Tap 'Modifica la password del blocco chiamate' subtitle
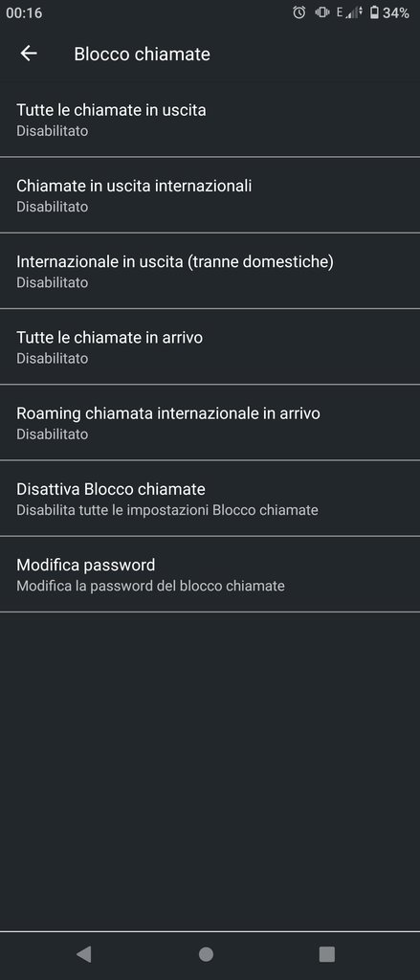This screenshot has height=980, width=420. [150, 586]
